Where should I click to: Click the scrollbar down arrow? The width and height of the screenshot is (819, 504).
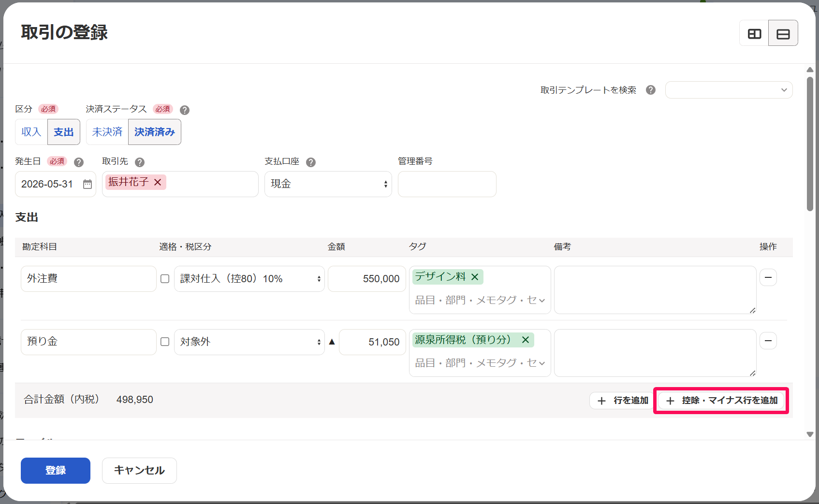click(810, 434)
